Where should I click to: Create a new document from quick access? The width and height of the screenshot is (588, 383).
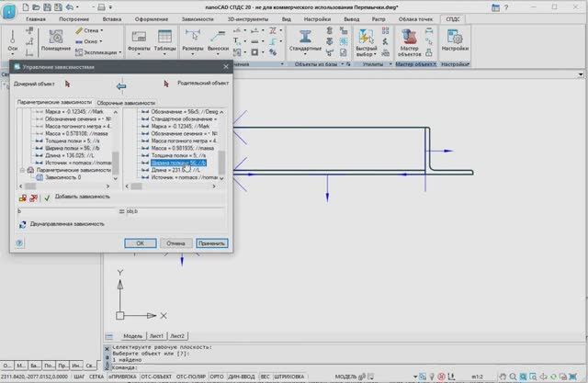pyautogui.click(x=26, y=7)
